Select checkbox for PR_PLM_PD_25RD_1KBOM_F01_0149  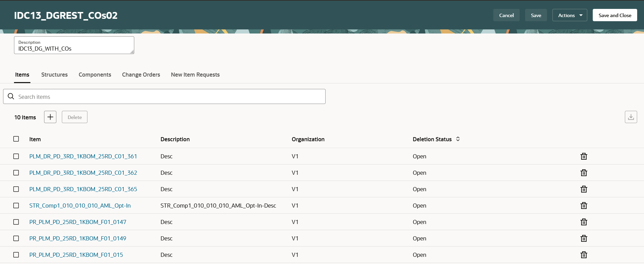(16, 238)
